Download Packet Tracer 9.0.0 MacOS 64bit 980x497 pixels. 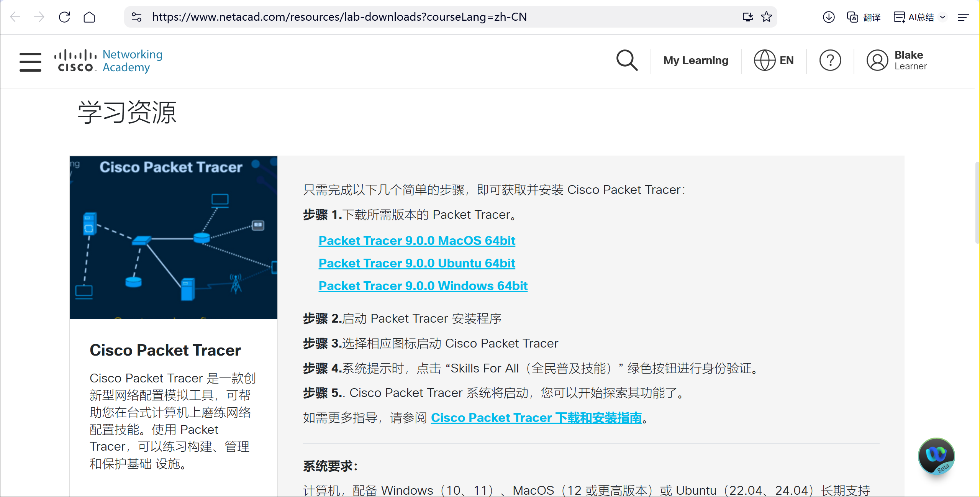point(417,241)
